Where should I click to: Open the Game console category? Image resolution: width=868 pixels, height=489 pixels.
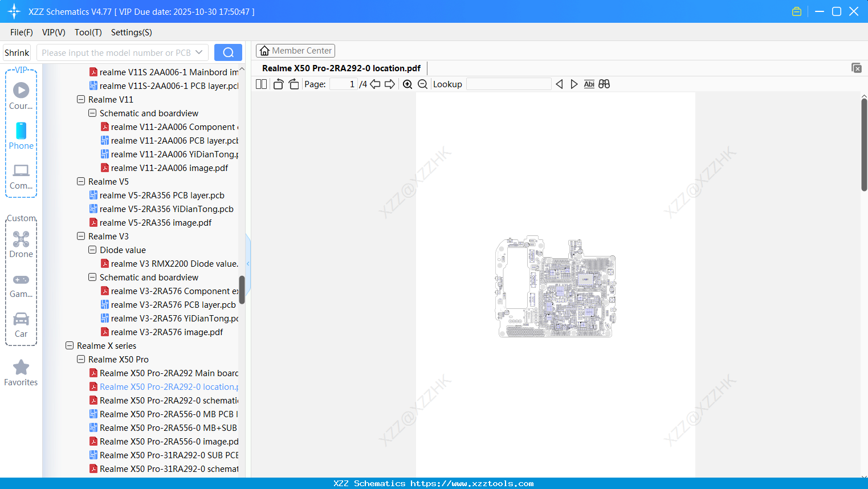21,285
